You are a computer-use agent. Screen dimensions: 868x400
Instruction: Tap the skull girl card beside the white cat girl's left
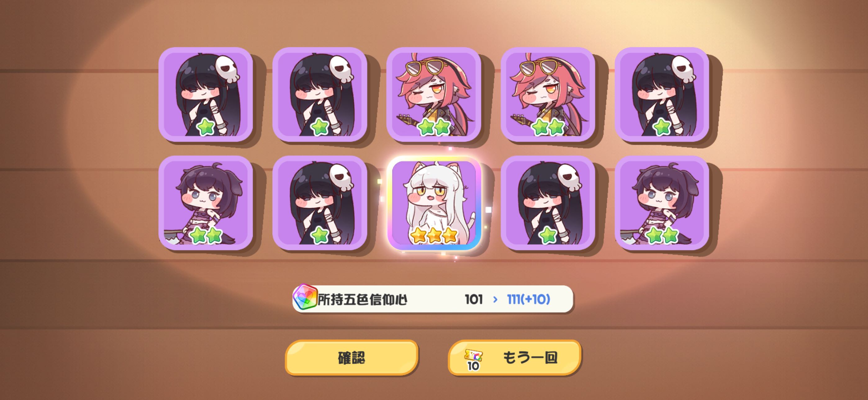click(x=320, y=203)
